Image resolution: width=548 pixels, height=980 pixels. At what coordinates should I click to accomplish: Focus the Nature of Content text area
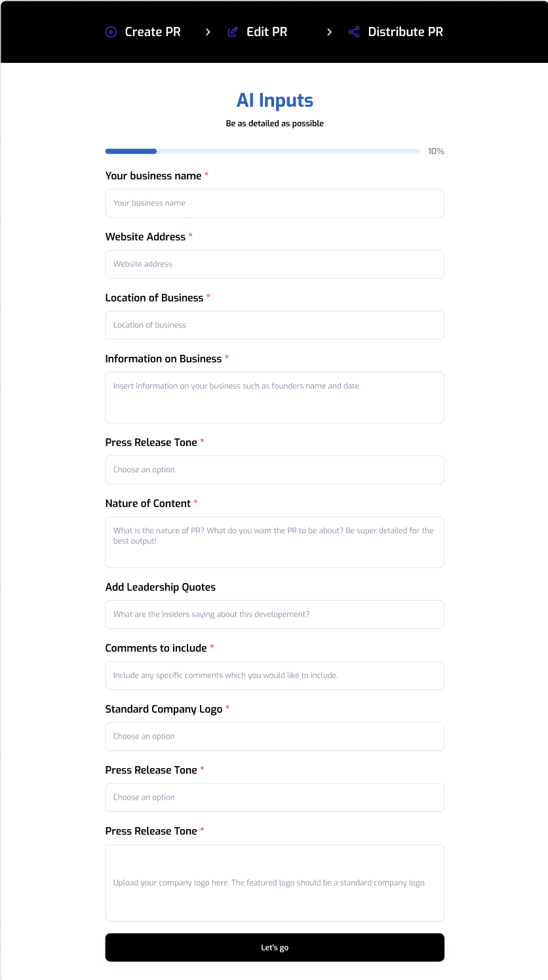[x=275, y=542]
